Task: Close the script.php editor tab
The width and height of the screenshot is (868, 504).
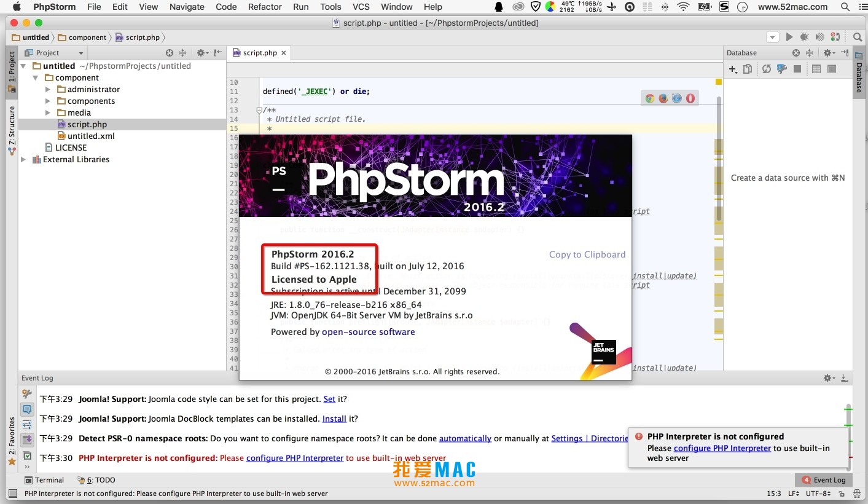Action: [284, 53]
